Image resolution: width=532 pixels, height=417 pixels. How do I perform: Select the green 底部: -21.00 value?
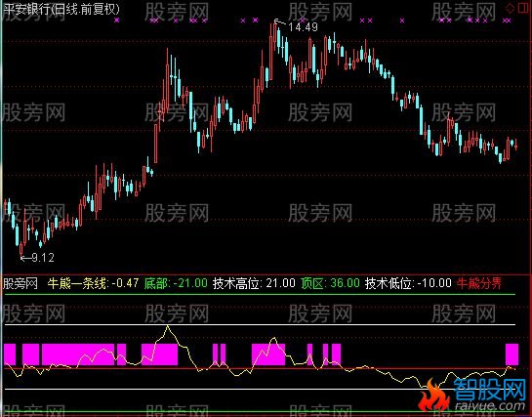coord(176,283)
